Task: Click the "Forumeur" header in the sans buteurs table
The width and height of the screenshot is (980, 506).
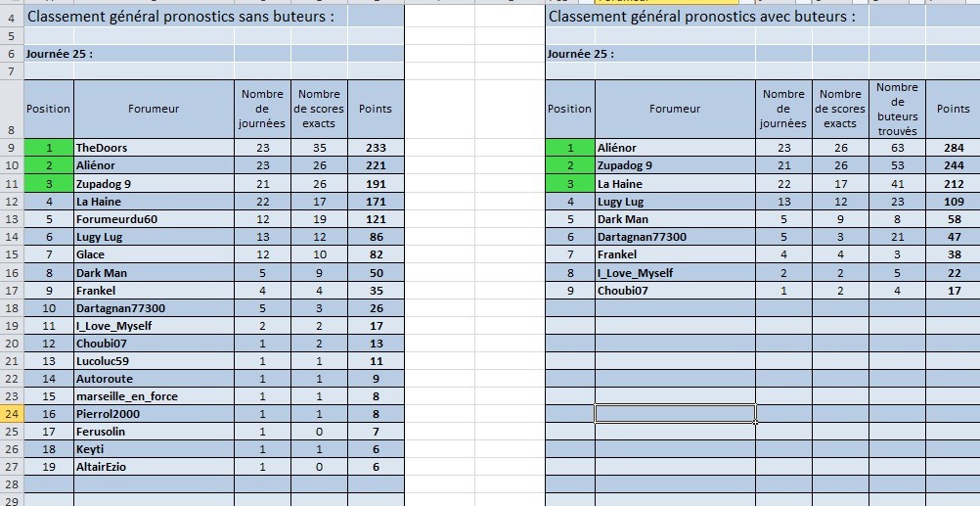Action: pyautogui.click(x=154, y=109)
